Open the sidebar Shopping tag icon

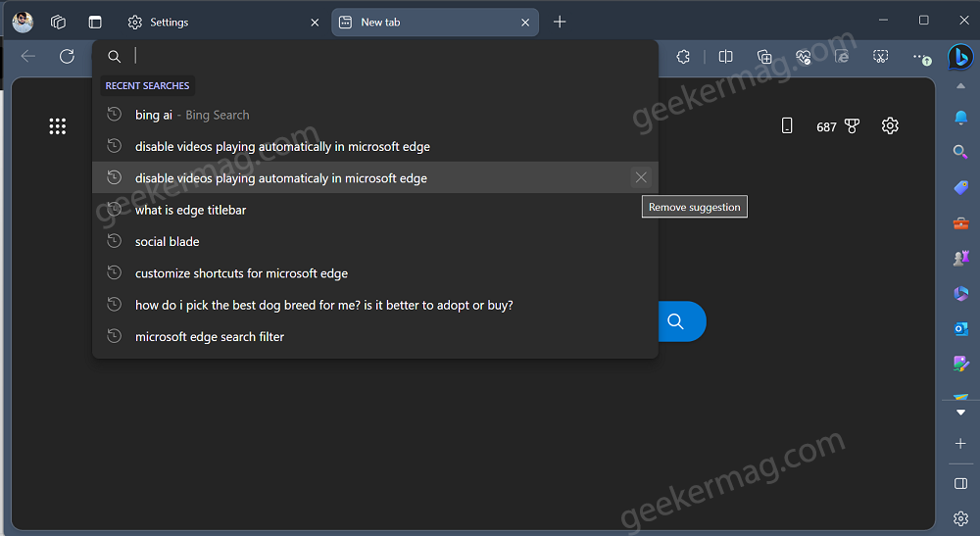tap(960, 187)
